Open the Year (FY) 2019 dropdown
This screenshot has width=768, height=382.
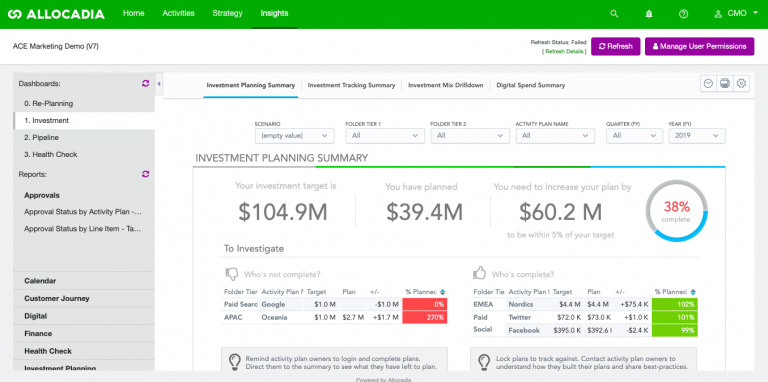point(697,136)
